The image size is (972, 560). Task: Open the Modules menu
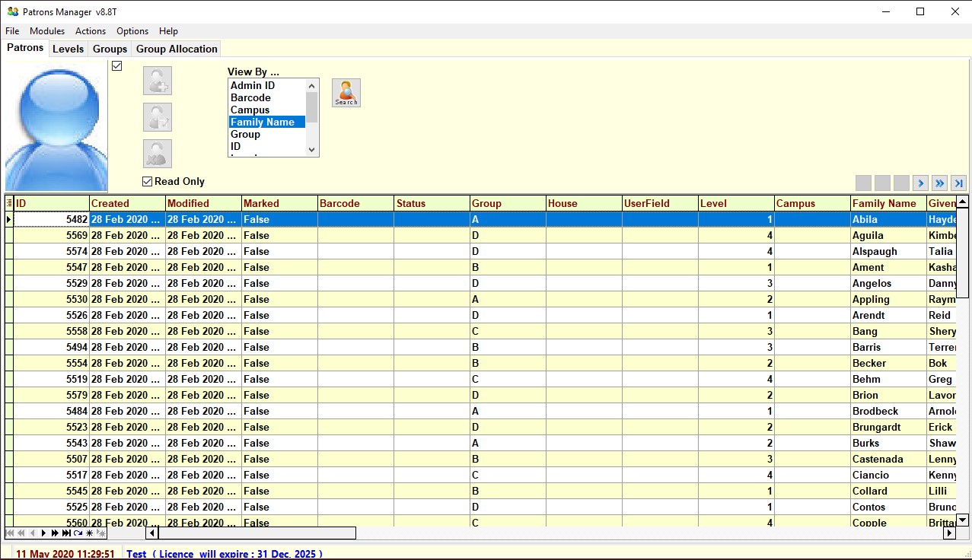point(46,31)
